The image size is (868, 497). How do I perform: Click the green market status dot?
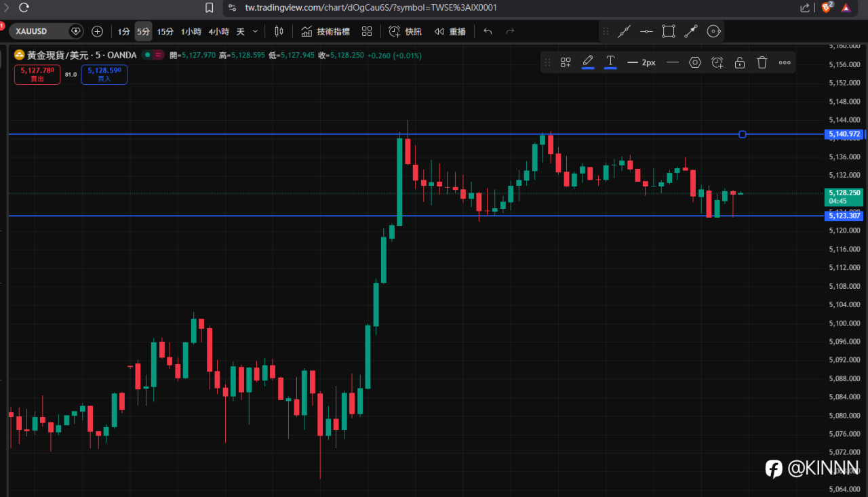pyautogui.click(x=146, y=55)
